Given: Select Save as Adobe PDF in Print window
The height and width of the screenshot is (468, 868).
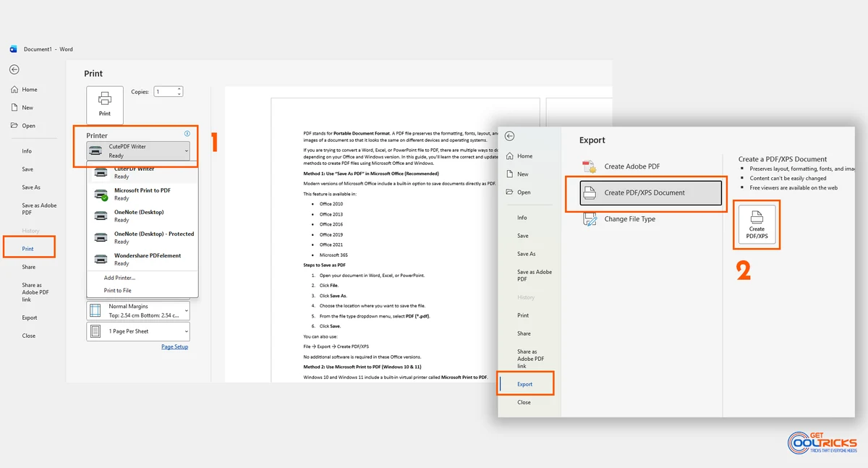Looking at the screenshot, I should tap(39, 209).
